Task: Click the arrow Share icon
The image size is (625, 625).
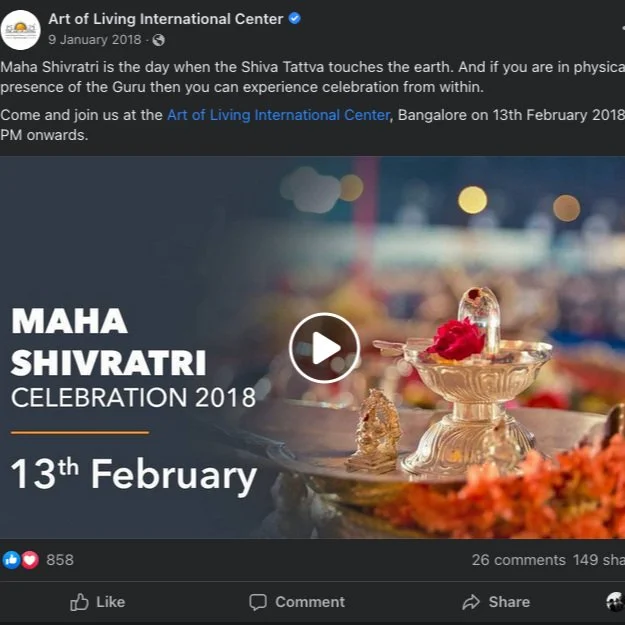Action: point(471,602)
